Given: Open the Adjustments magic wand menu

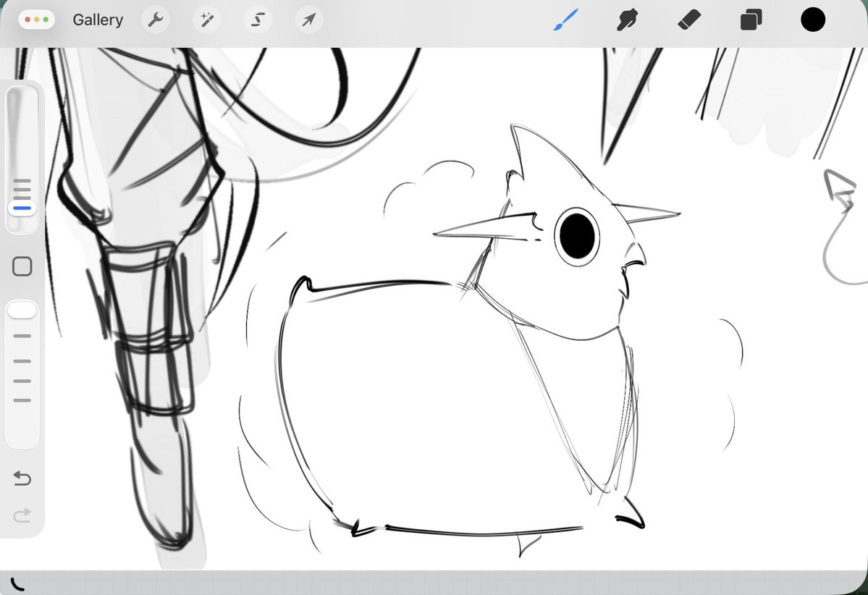Looking at the screenshot, I should (207, 20).
